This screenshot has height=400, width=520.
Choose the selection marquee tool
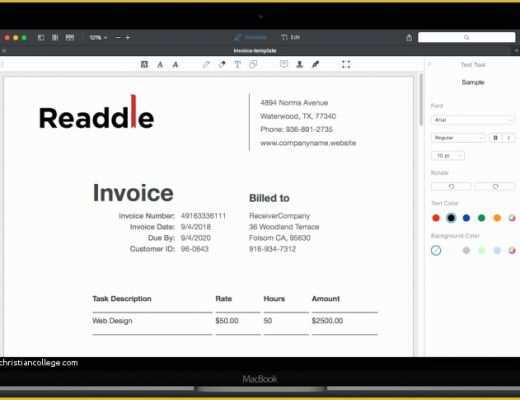346,64
